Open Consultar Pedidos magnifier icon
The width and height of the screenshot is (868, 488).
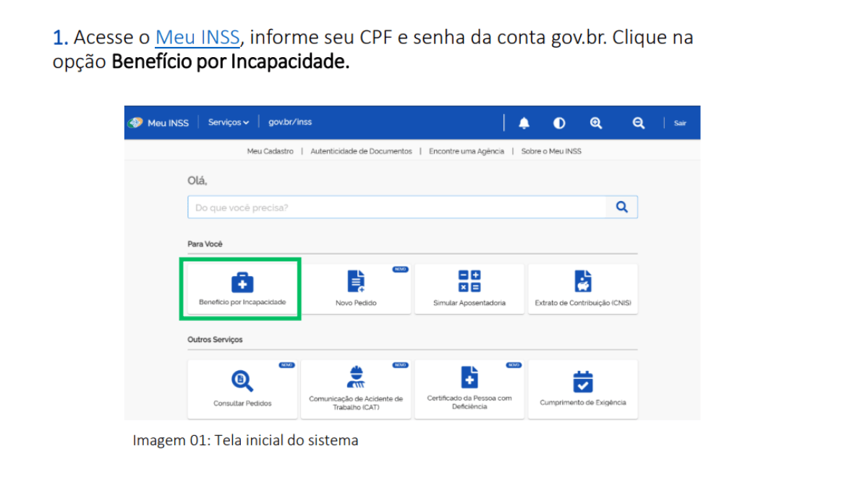click(x=242, y=380)
